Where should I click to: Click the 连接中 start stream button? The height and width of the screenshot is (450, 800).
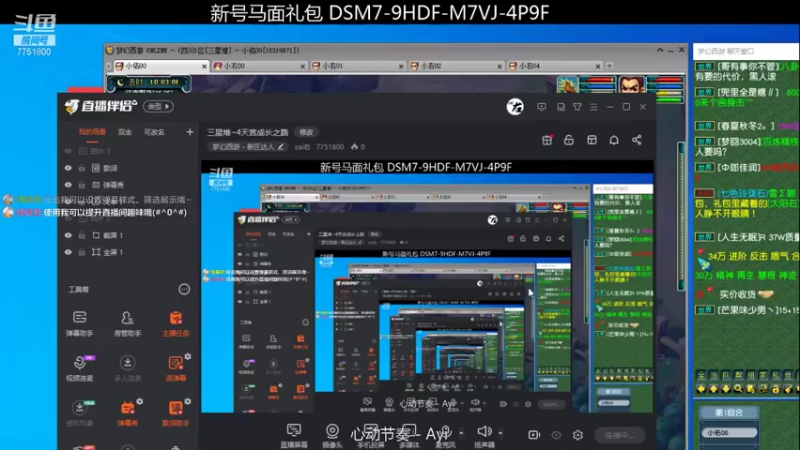[620, 435]
